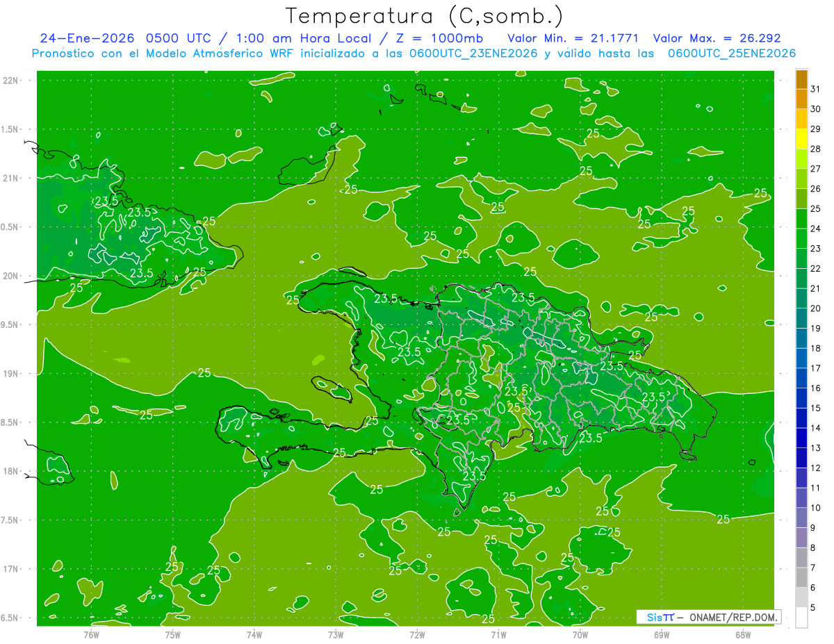Click the legend value "18"
This screenshot has width=834, height=644.
pyautogui.click(x=816, y=349)
